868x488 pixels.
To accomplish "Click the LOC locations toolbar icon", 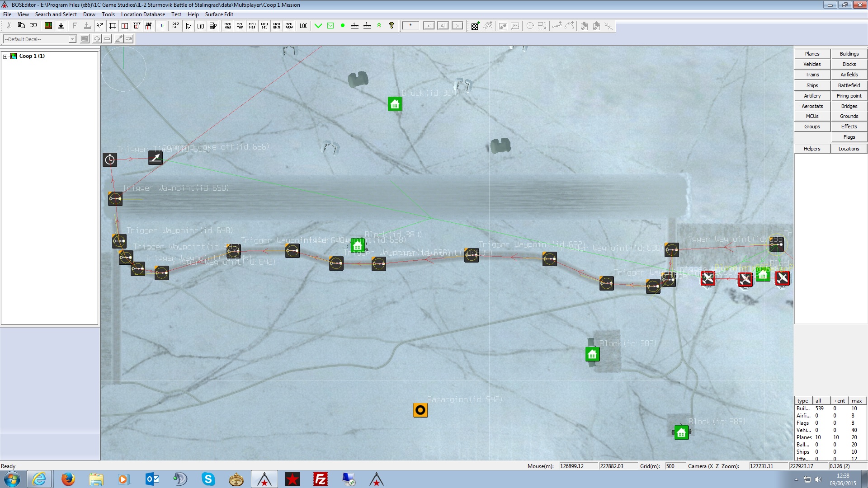I will pos(303,26).
